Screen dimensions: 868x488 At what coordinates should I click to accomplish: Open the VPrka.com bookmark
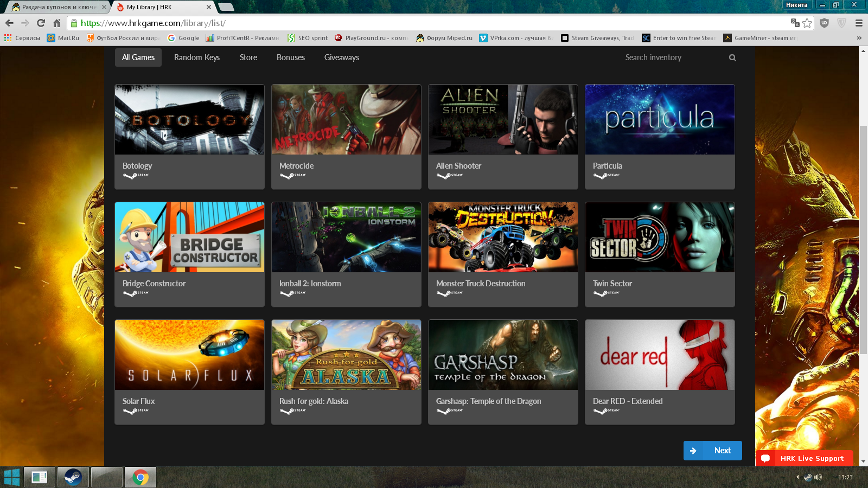[x=516, y=38]
